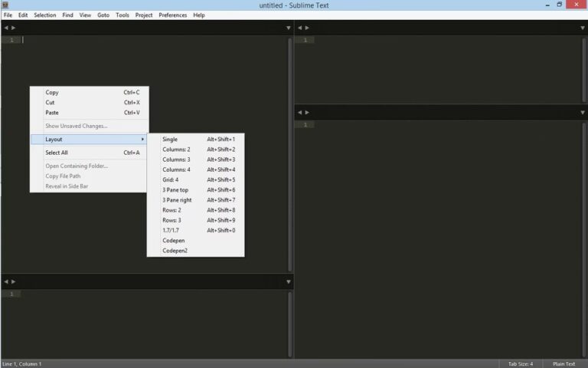Click Line 1, Column 1 status text

(22, 364)
